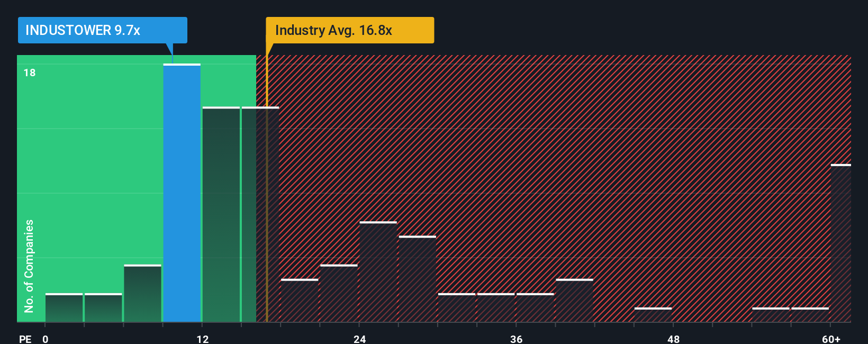Viewport: 868px width, 344px height.
Task: Click the x-axis tick label 12
Action: (203, 339)
